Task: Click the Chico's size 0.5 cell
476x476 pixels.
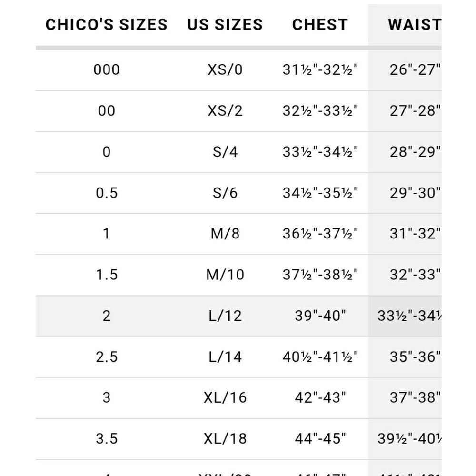Action: click(106, 193)
